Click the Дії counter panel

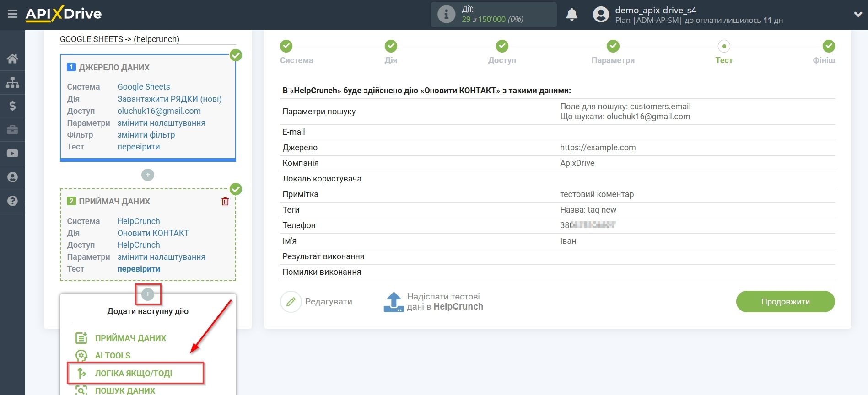[x=494, y=14]
